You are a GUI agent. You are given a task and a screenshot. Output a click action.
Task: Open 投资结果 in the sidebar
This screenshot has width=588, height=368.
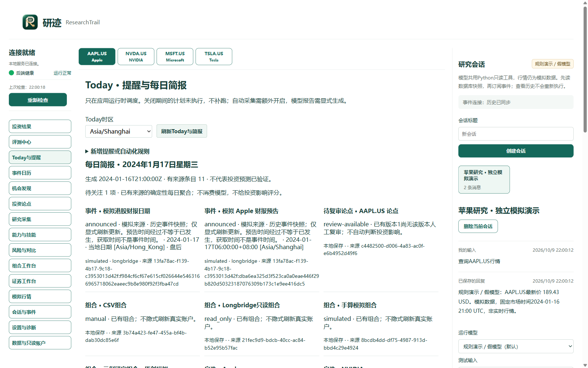(40, 126)
